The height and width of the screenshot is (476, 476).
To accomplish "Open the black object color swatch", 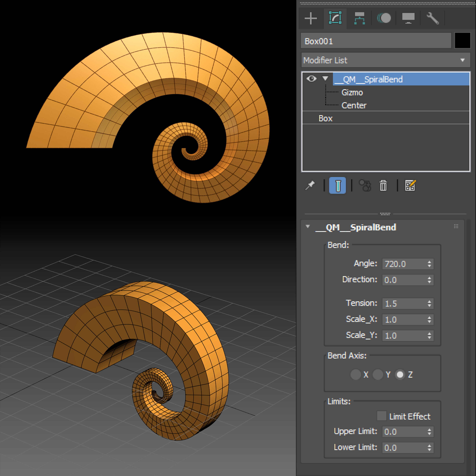I will click(x=462, y=40).
